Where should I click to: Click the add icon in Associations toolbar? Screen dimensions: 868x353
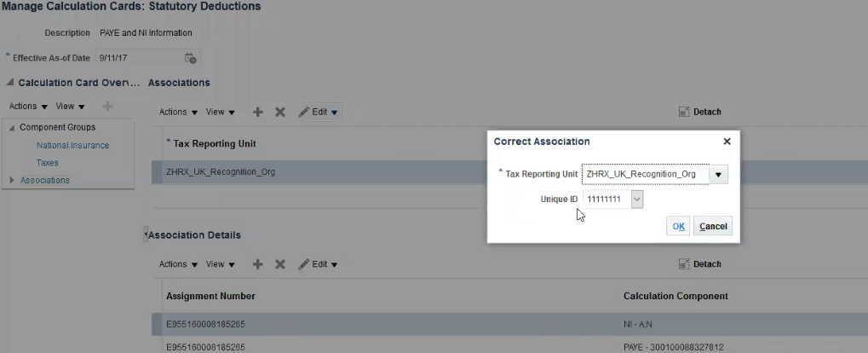coord(258,112)
